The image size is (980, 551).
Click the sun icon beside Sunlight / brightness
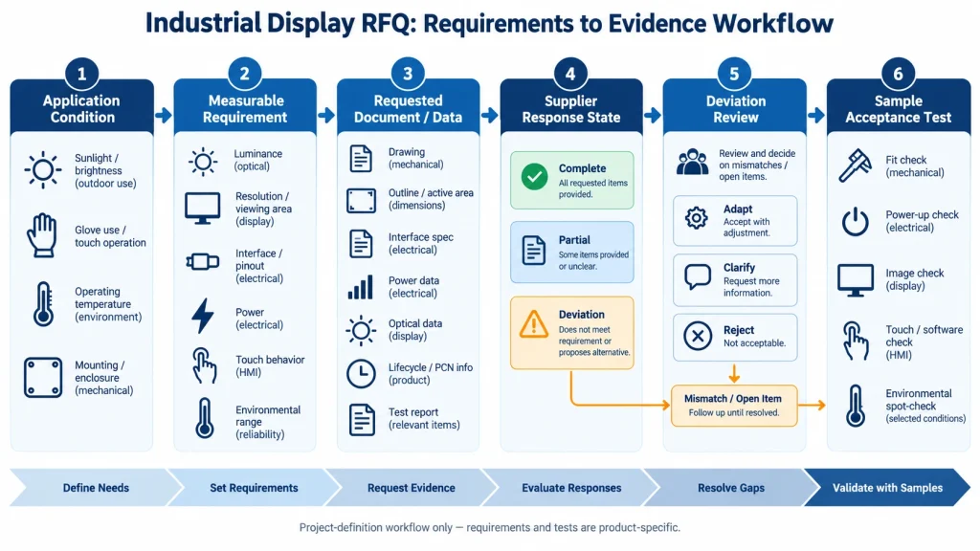pyautogui.click(x=43, y=169)
